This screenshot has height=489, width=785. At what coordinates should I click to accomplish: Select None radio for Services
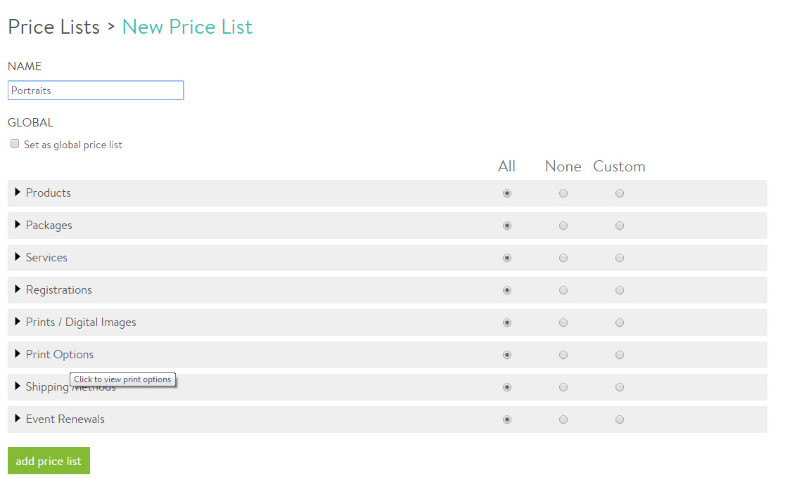coord(563,258)
